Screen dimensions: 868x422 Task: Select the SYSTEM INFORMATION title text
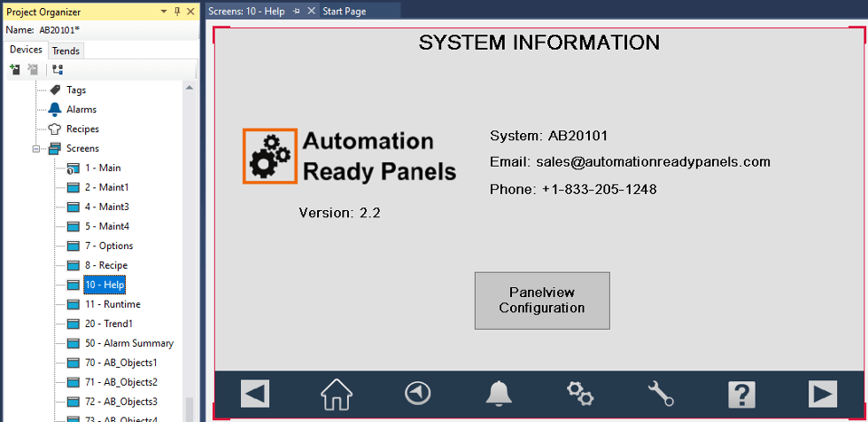539,43
